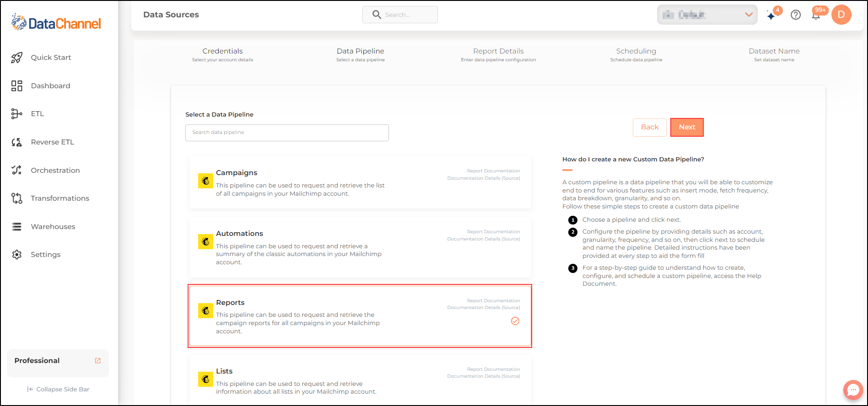This screenshot has height=406, width=868.
Task: Toggle the Reports pipeline selected checkmark
Action: pos(515,321)
